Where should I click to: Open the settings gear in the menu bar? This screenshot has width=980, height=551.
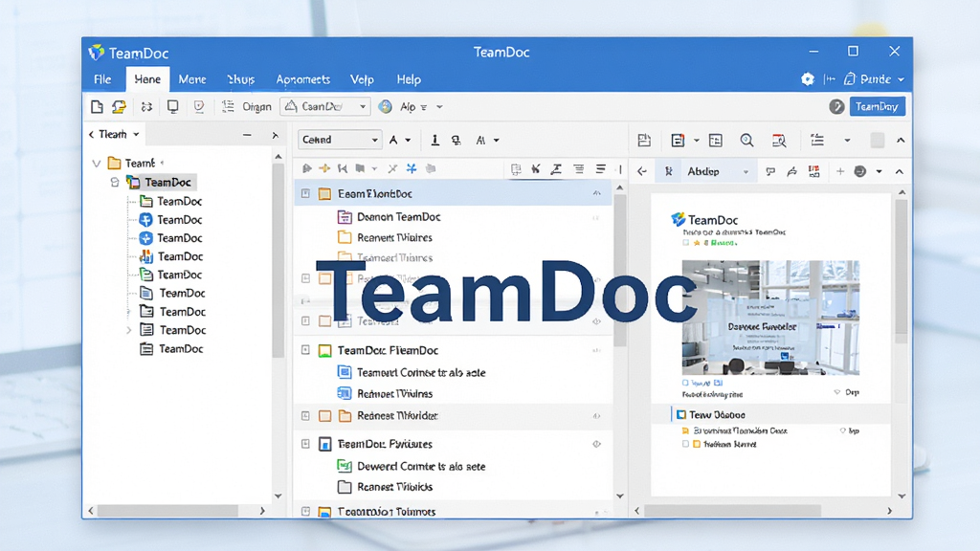click(808, 79)
